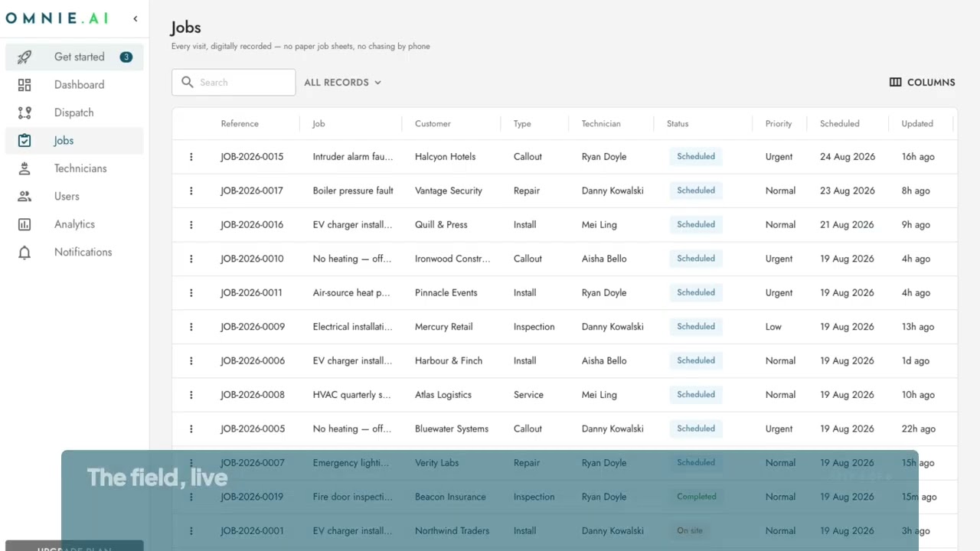Click the Analytics chart icon

click(x=24, y=224)
